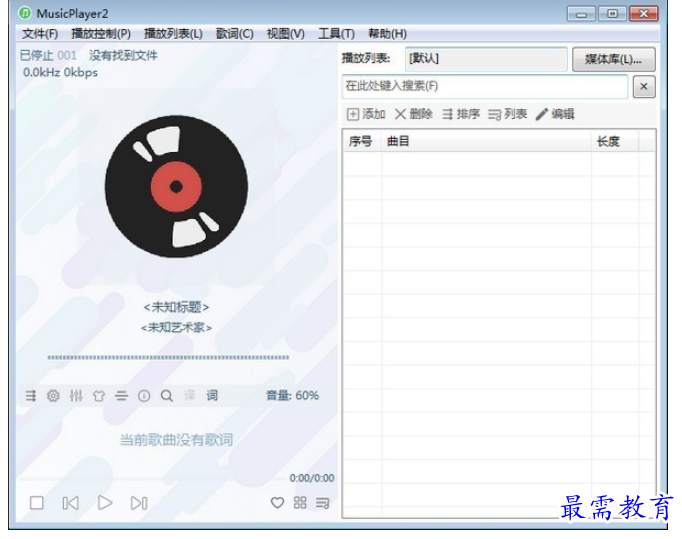Click the 曲目 column header
Screen dimensions: 682x539
(486, 141)
